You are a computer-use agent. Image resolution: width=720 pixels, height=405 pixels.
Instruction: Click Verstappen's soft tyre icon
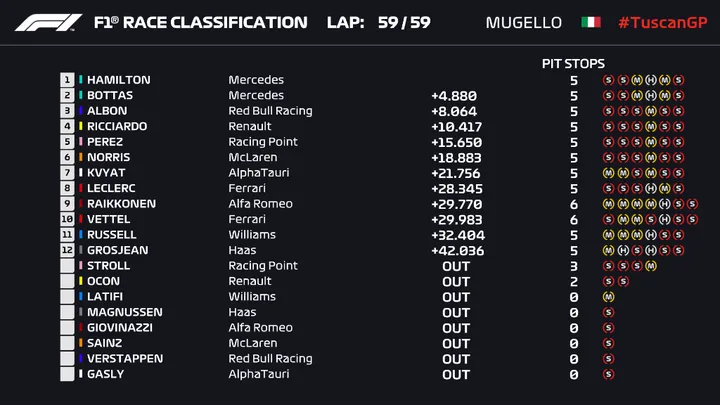(x=608, y=359)
